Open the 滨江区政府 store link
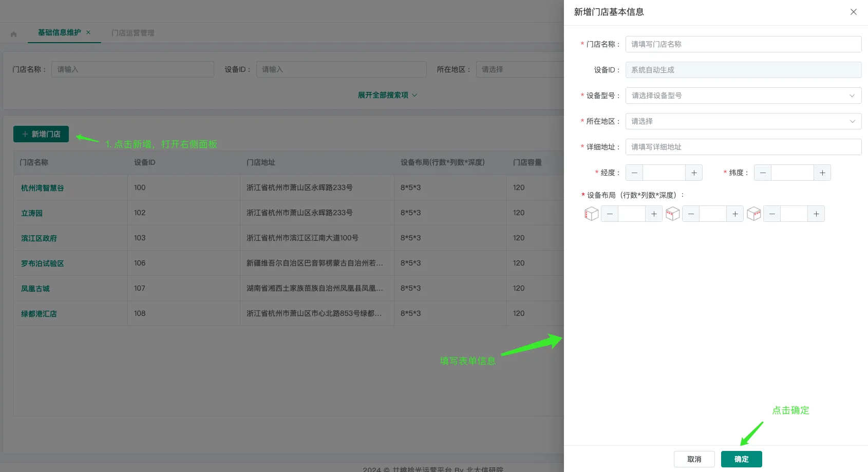The image size is (868, 472). [x=39, y=238]
